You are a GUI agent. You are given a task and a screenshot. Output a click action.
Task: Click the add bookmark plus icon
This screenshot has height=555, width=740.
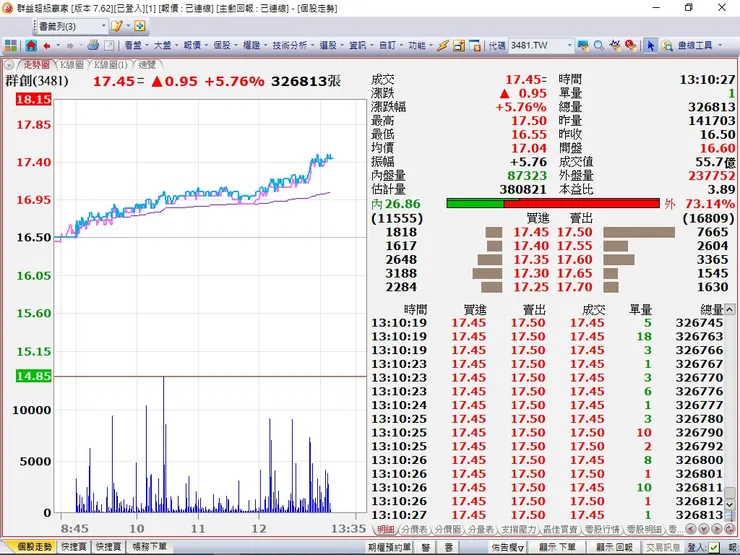pyautogui.click(x=140, y=26)
